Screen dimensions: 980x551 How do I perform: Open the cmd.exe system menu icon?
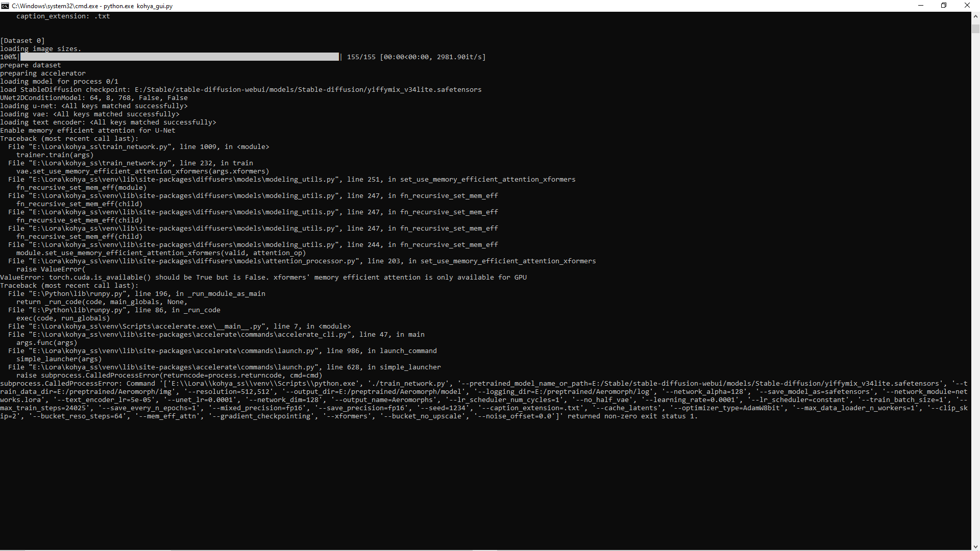pos(5,6)
